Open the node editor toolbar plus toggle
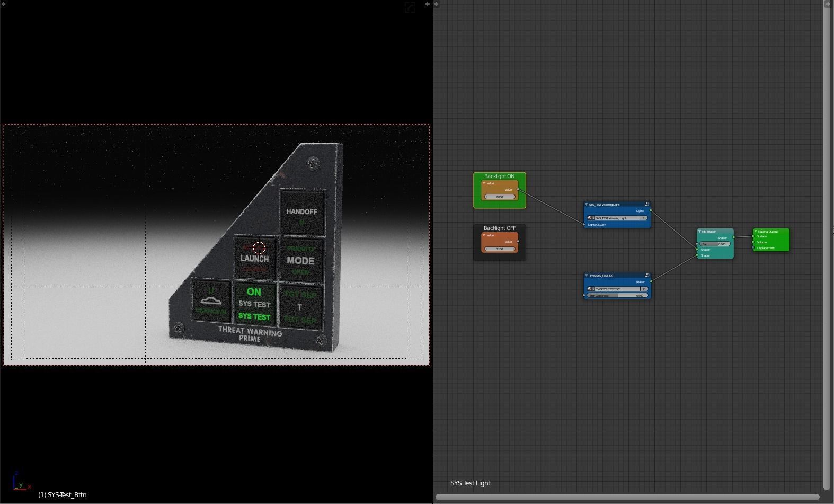 (437, 4)
